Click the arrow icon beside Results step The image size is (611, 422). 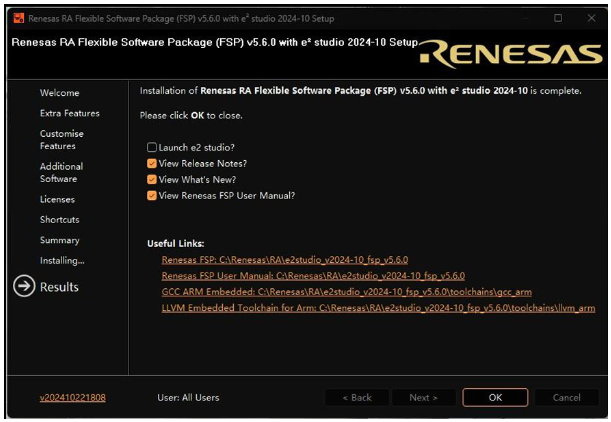click(x=24, y=286)
